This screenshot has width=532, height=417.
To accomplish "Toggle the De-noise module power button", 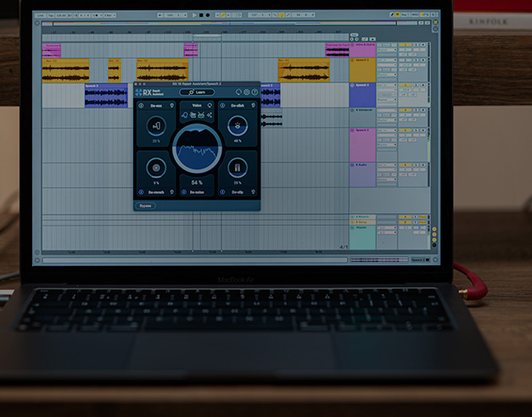I will pos(184,192).
